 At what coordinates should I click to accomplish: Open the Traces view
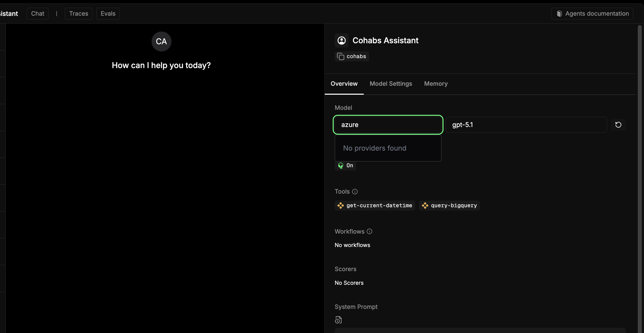coord(79,14)
